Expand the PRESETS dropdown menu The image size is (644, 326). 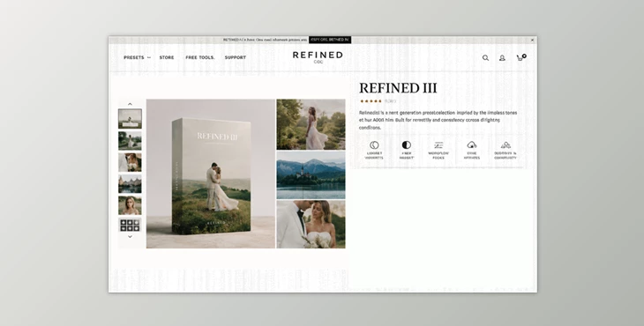click(x=137, y=57)
